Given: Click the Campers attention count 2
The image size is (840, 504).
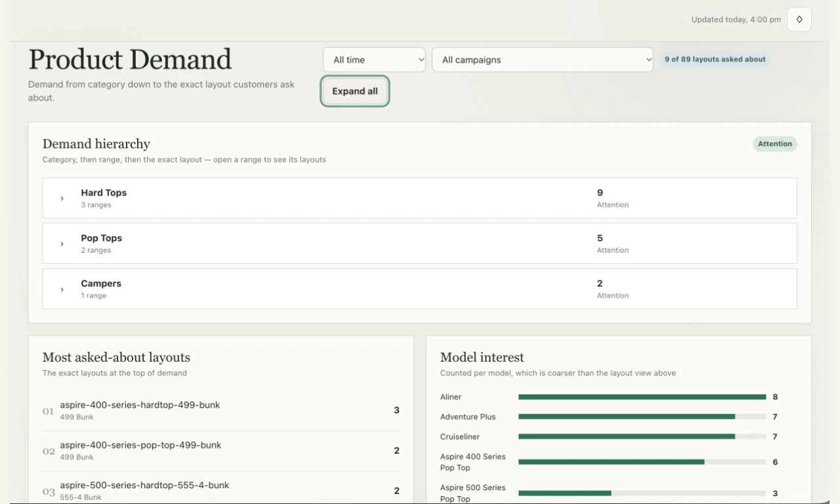Looking at the screenshot, I should tap(600, 283).
